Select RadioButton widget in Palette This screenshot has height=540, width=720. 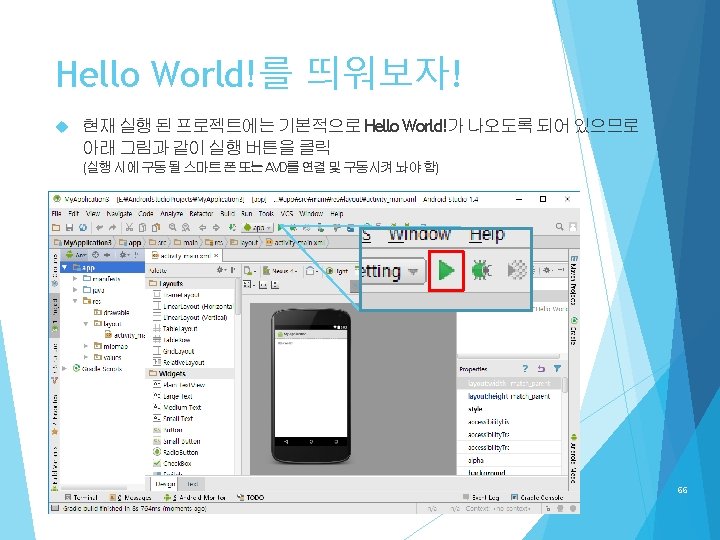pos(176,452)
